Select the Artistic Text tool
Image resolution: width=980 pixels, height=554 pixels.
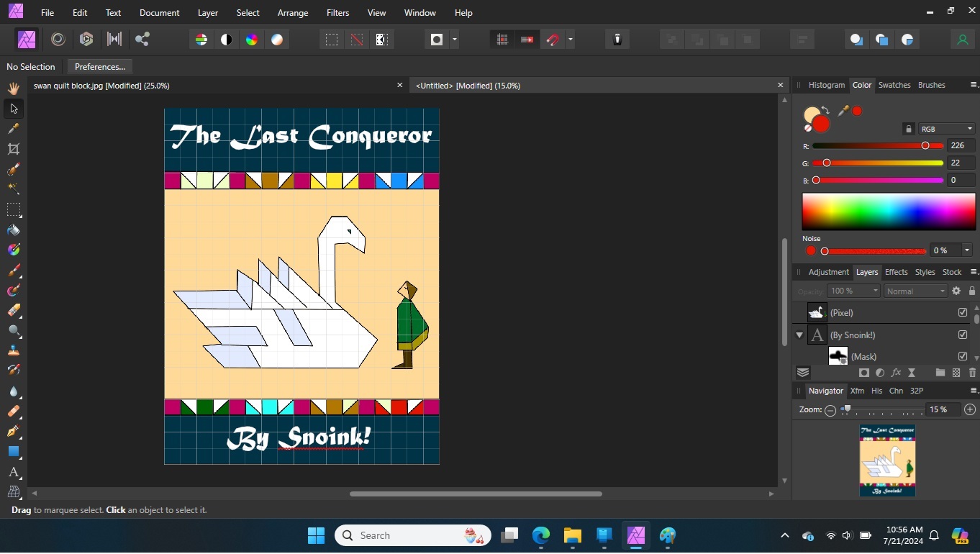click(x=14, y=473)
